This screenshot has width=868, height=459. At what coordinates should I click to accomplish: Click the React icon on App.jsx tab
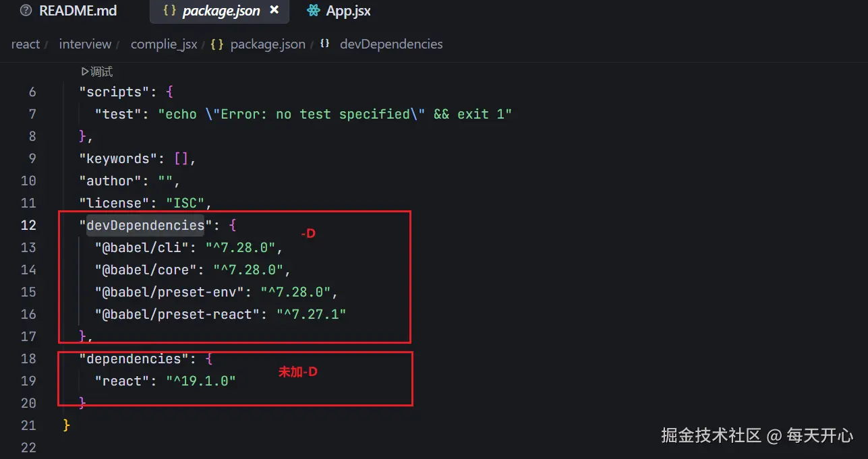(312, 11)
